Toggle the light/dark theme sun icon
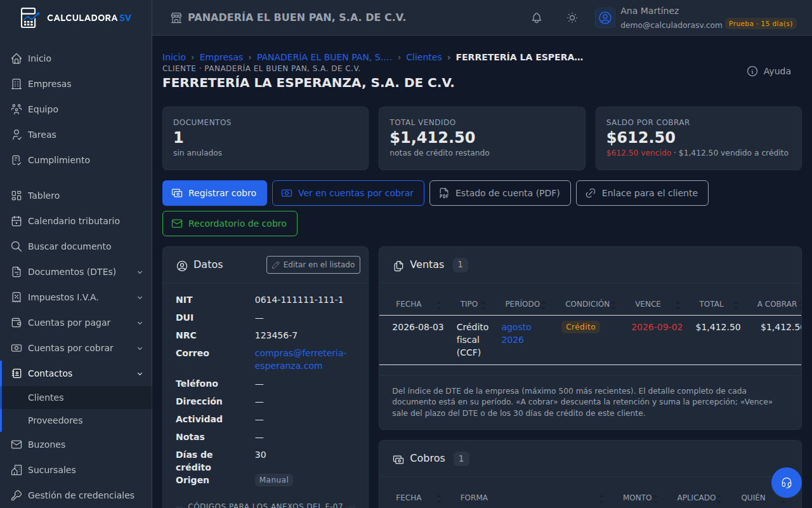The width and height of the screenshot is (812, 508). point(572,18)
